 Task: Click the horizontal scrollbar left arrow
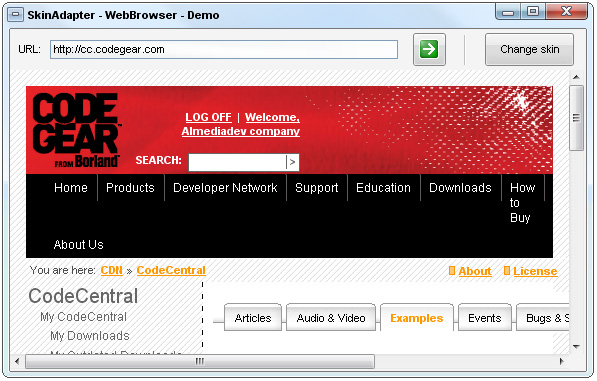tap(16, 361)
